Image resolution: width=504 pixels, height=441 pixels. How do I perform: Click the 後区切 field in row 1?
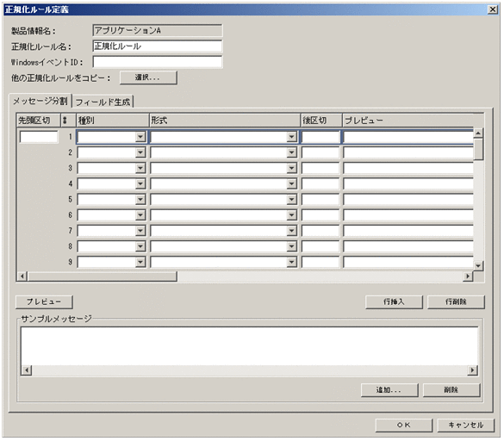320,137
